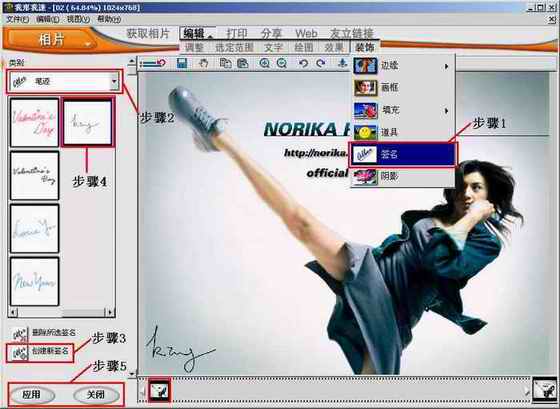
Task: Click the 边缘 menu thumbnail icon
Action: click(x=365, y=66)
